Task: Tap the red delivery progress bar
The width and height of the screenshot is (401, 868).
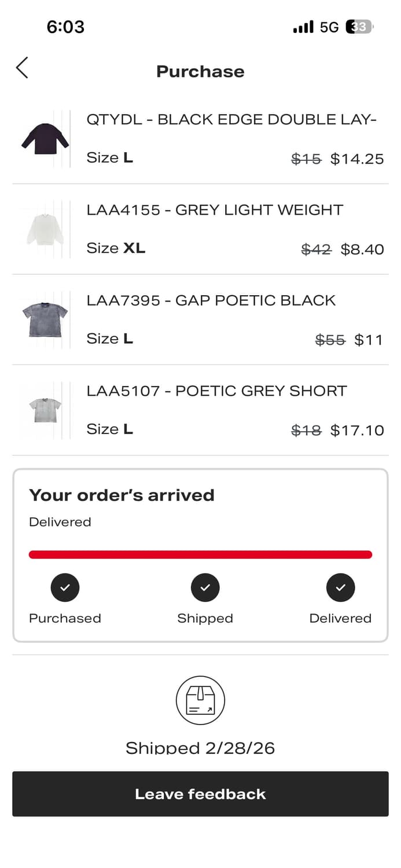Action: [x=200, y=555]
